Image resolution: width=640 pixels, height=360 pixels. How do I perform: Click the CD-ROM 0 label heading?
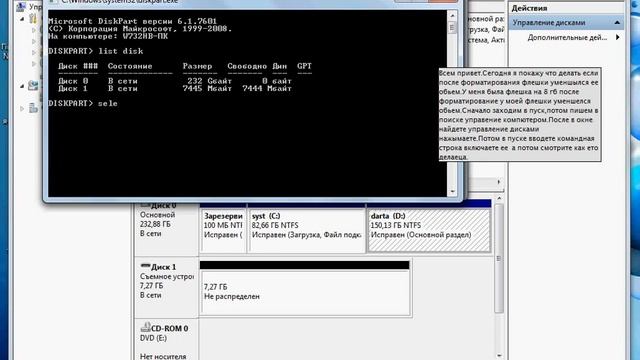coord(169,328)
